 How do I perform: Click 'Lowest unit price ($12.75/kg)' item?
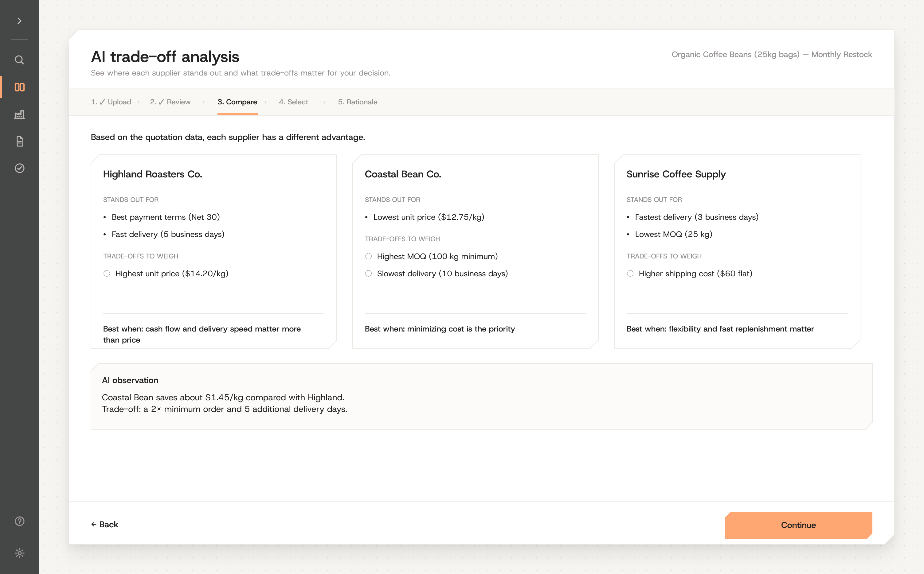[x=429, y=217]
